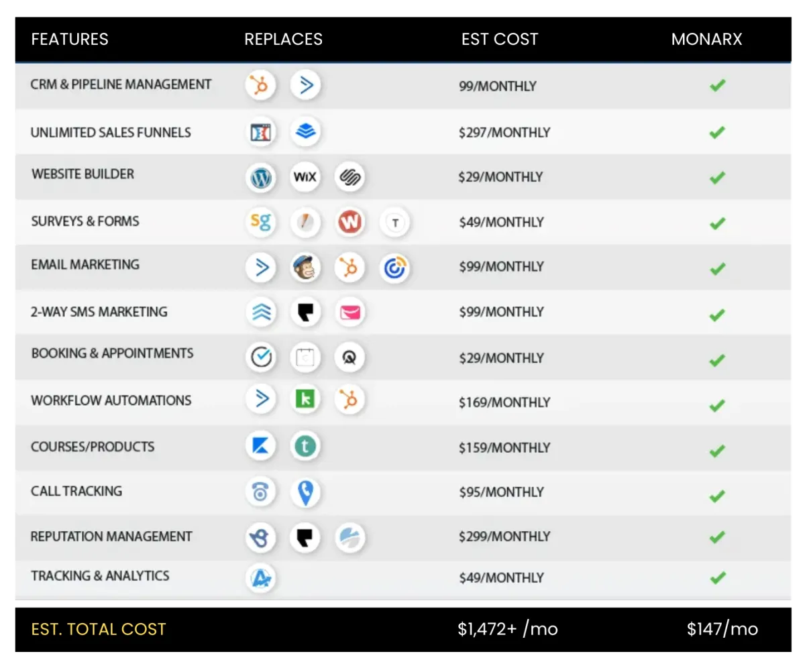
Task: Click the Kajabi icon in Courses row
Action: pos(260,447)
